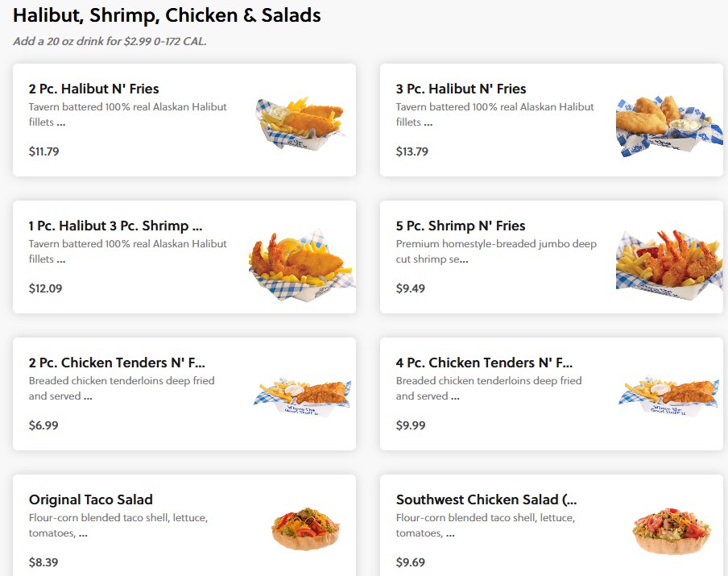Click the $13.79 price on 3 Pc. Halibut

coord(412,151)
